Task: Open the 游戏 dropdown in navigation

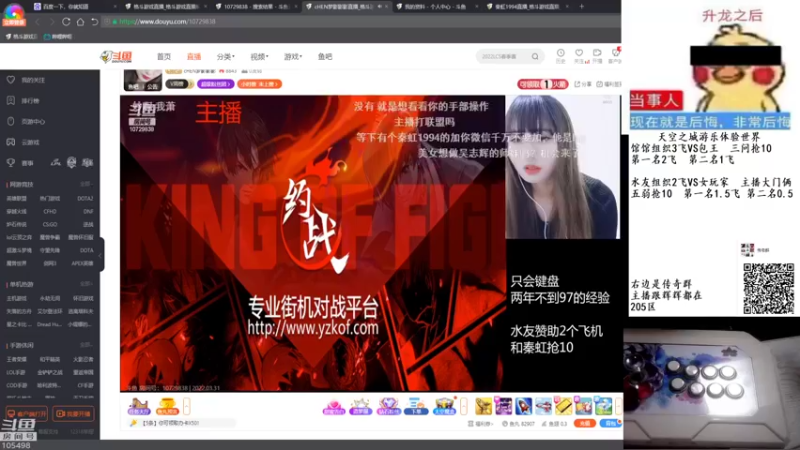Action: pyautogui.click(x=293, y=57)
